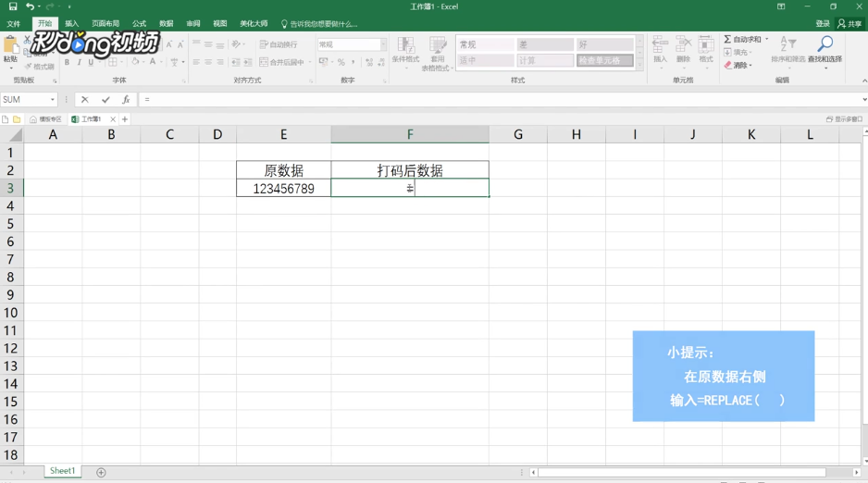Align cell text right

(220, 62)
